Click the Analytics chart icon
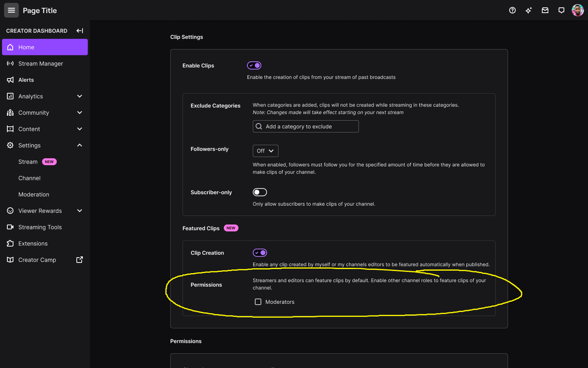This screenshot has width=588, height=368. pyautogui.click(x=10, y=96)
